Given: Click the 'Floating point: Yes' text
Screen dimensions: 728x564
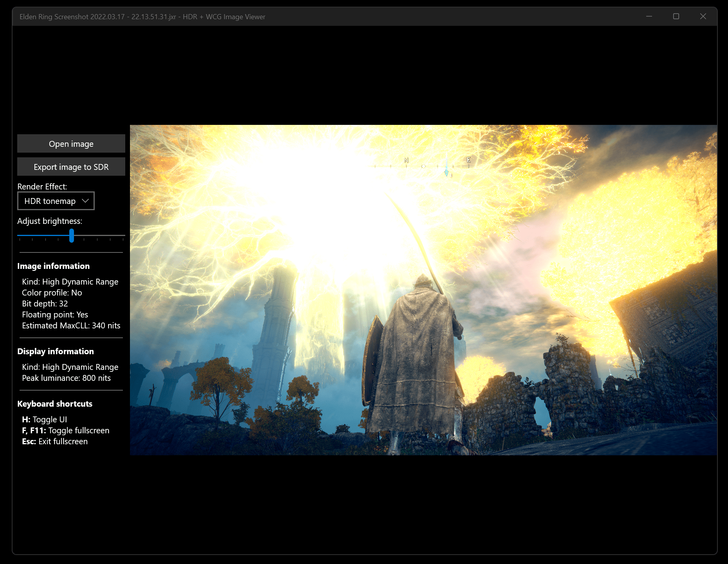Looking at the screenshot, I should pyautogui.click(x=55, y=315).
